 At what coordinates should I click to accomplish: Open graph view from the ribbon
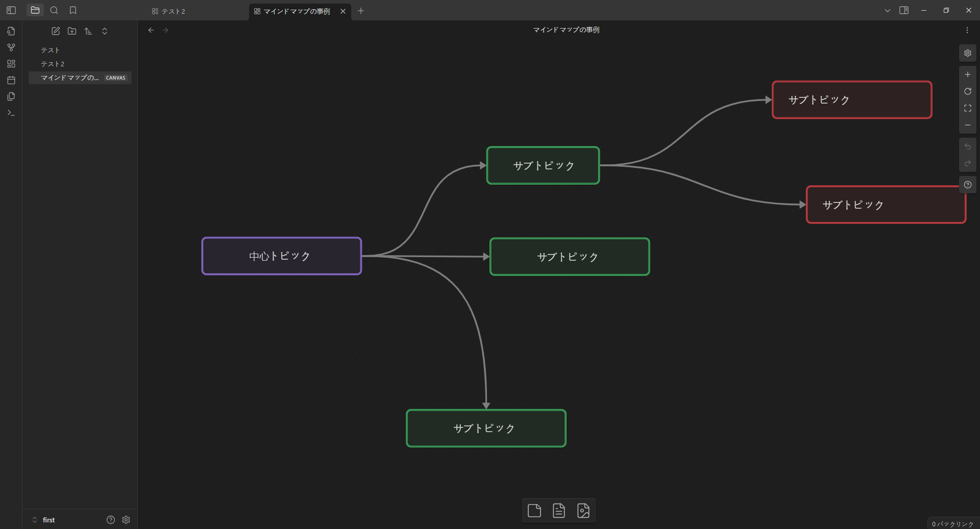point(11,47)
